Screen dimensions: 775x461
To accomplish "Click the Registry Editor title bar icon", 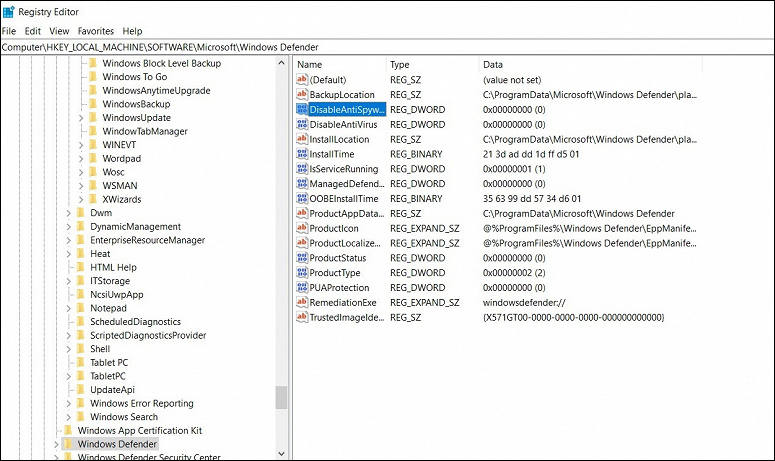I will click(x=8, y=11).
